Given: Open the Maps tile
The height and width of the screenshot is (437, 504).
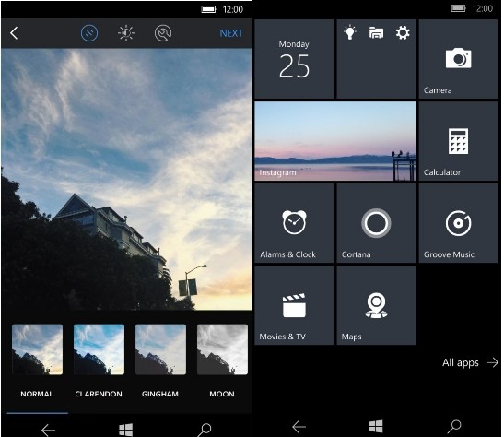Looking at the screenshot, I should tap(376, 305).
